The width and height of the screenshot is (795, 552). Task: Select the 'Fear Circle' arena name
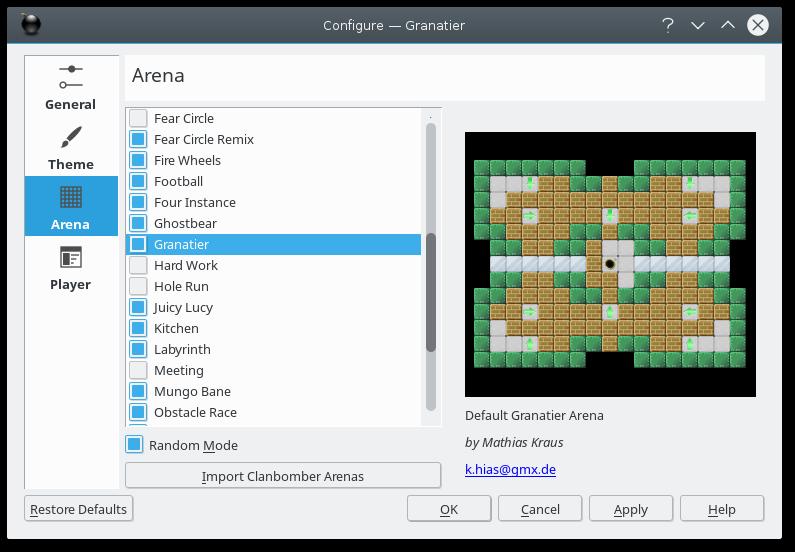(x=184, y=118)
